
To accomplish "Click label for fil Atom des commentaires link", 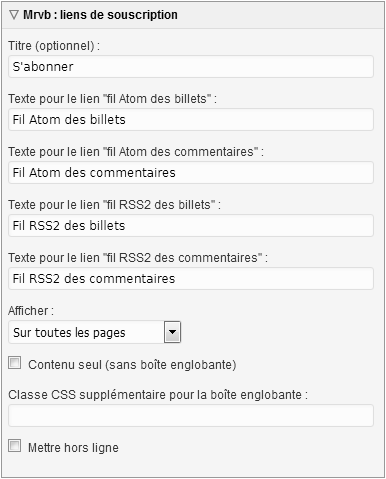I will (136, 152).
